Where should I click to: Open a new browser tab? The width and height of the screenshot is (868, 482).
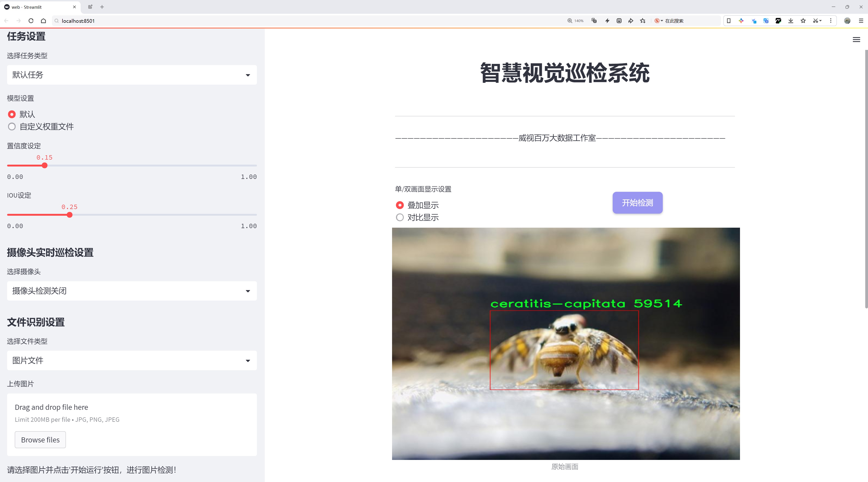tap(102, 7)
